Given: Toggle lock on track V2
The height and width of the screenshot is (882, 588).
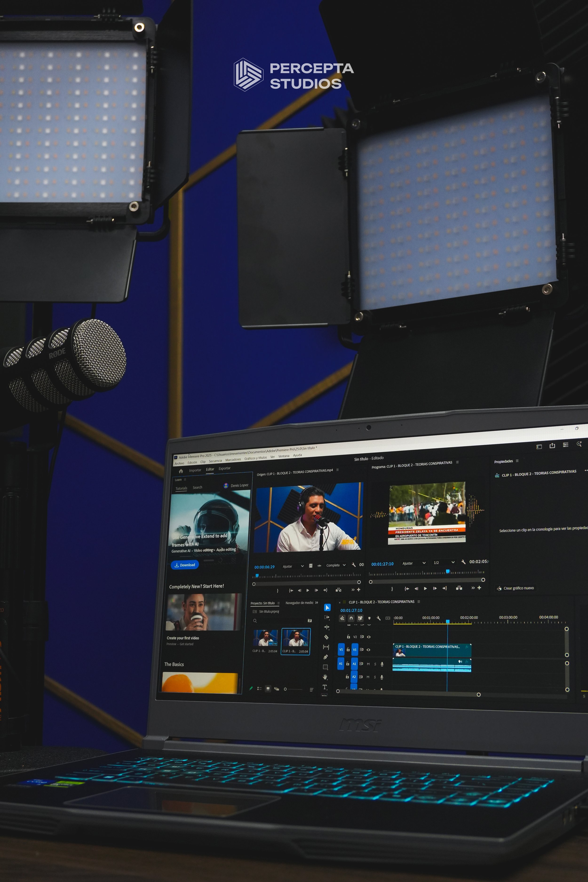Looking at the screenshot, I should coord(348,637).
